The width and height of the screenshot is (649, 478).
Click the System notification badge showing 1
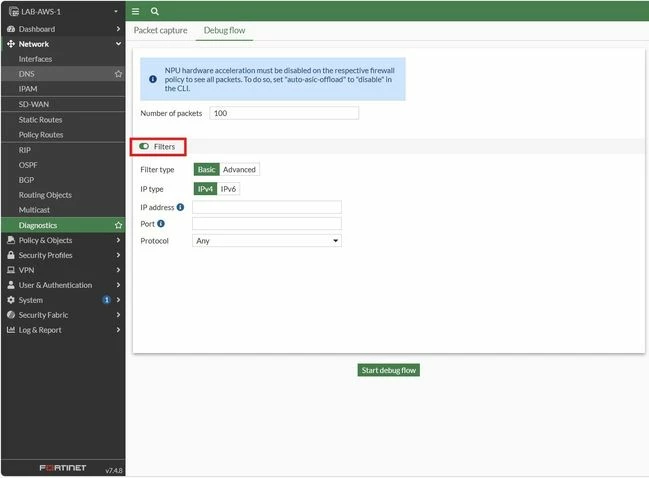106,300
